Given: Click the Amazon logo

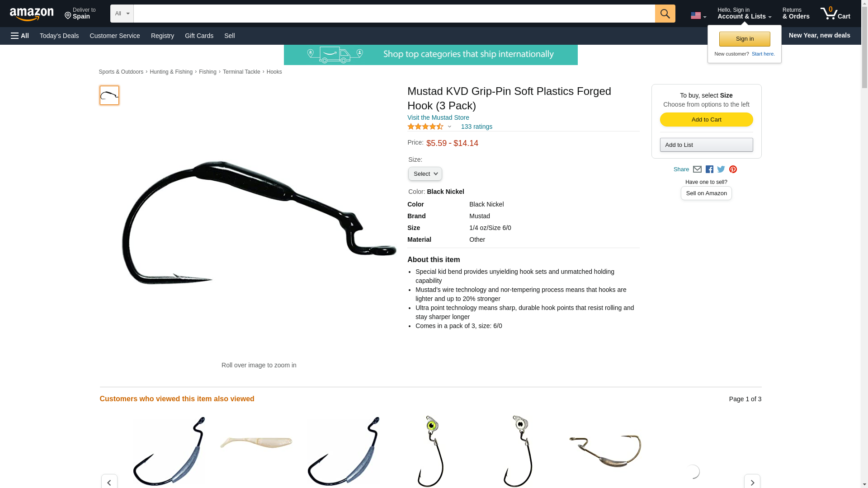Looking at the screenshot, I should coord(32,14).
